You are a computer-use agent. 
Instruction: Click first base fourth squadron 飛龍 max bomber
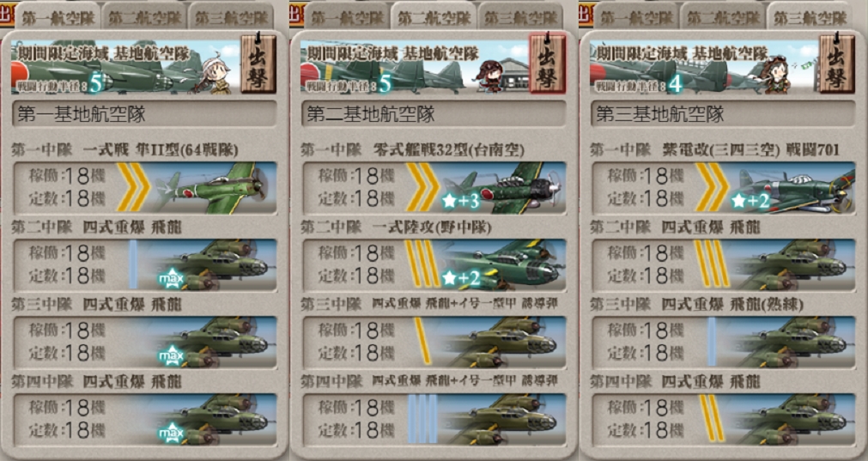144,420
